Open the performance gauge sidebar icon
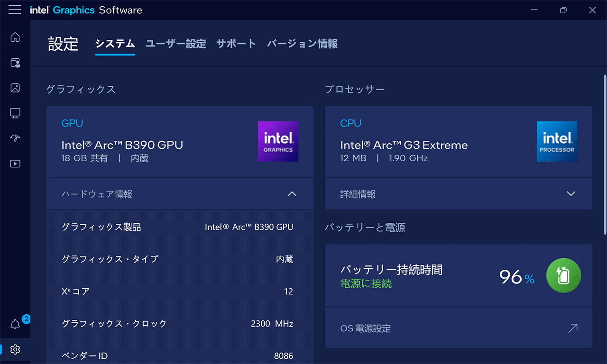The image size is (607, 364). click(15, 138)
